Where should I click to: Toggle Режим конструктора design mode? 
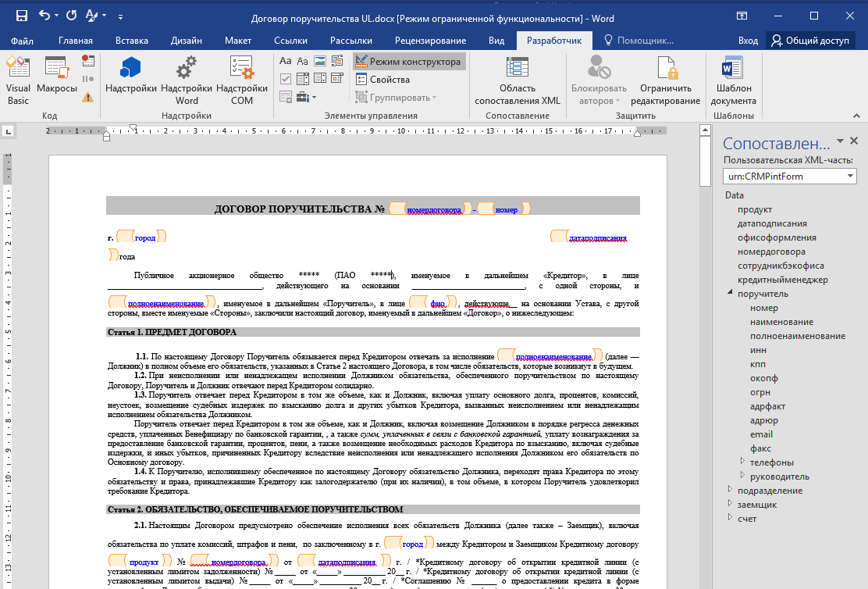[408, 62]
